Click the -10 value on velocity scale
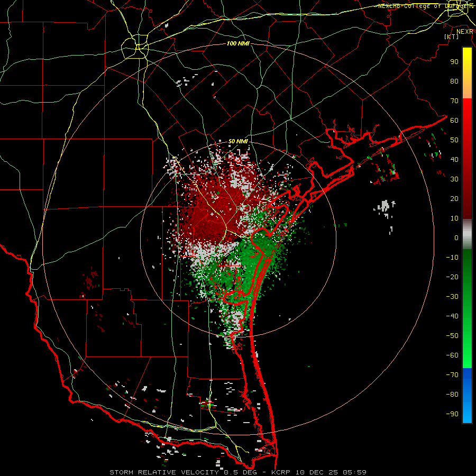The height and width of the screenshot is (476, 476). tap(452, 258)
